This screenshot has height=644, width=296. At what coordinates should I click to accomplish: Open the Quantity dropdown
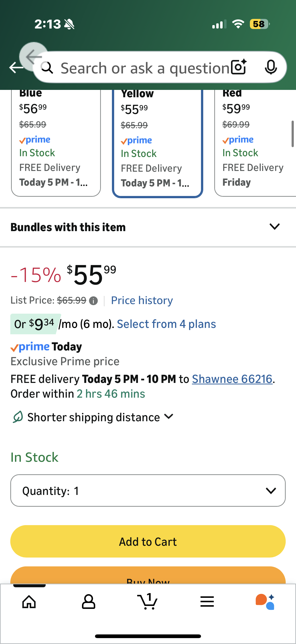(148, 490)
